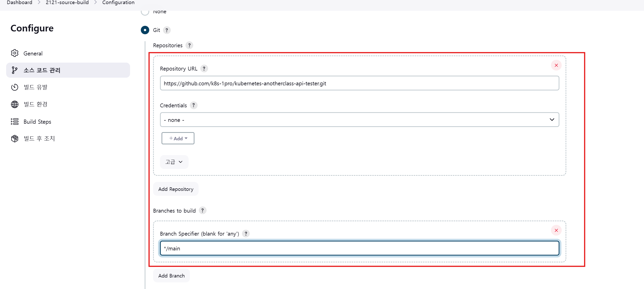The height and width of the screenshot is (289, 644).
Task: Open the Add credentials dropdown button
Action: (178, 138)
